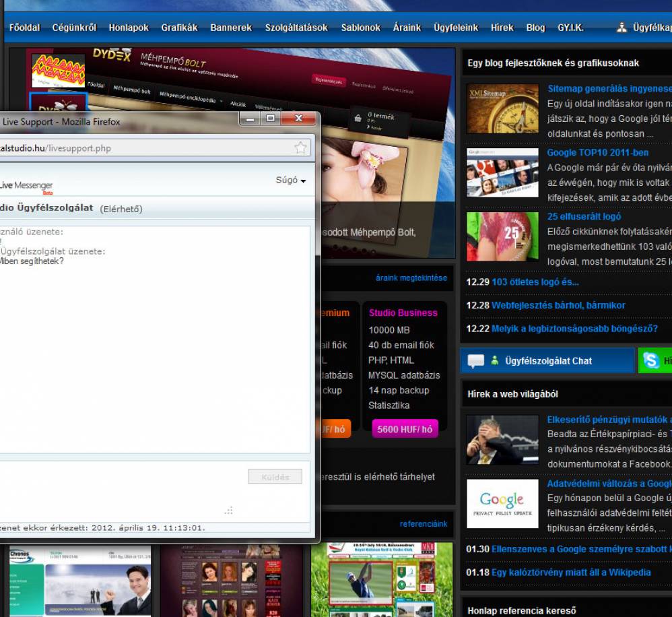Open the Főoldal menu item

coord(24,28)
